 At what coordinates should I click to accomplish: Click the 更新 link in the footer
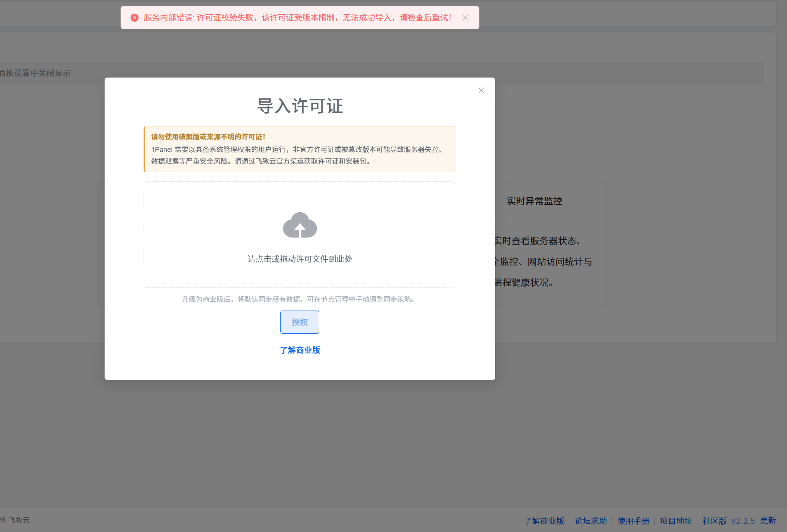tap(768, 520)
